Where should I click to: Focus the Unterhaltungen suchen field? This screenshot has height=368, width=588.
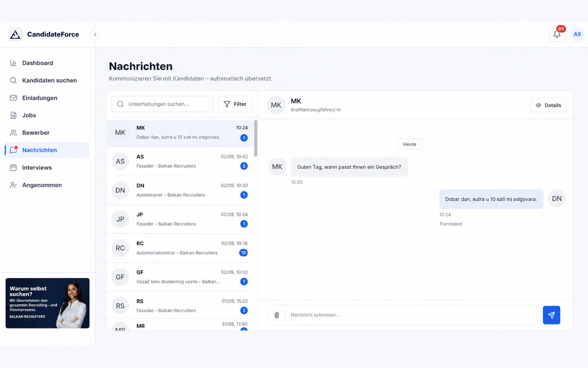coord(163,104)
